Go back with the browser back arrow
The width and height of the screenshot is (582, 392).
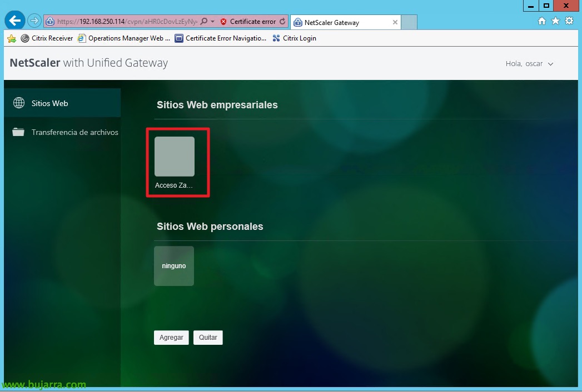(15, 21)
